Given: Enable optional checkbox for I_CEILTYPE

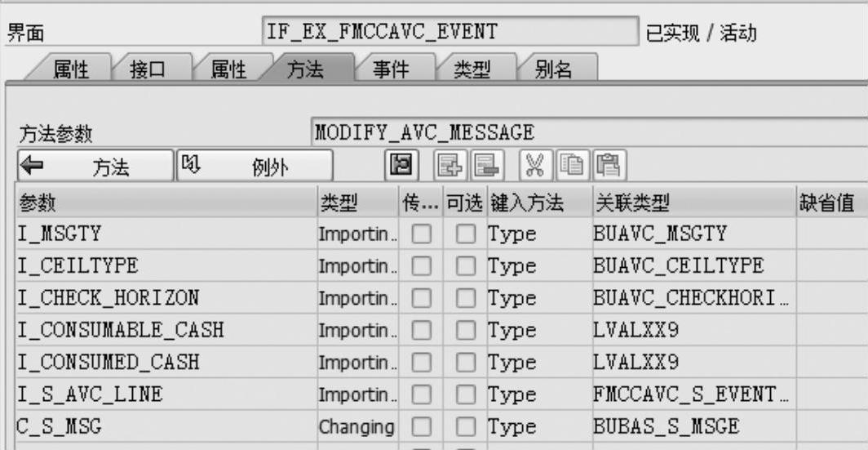Looking at the screenshot, I should 465,266.
